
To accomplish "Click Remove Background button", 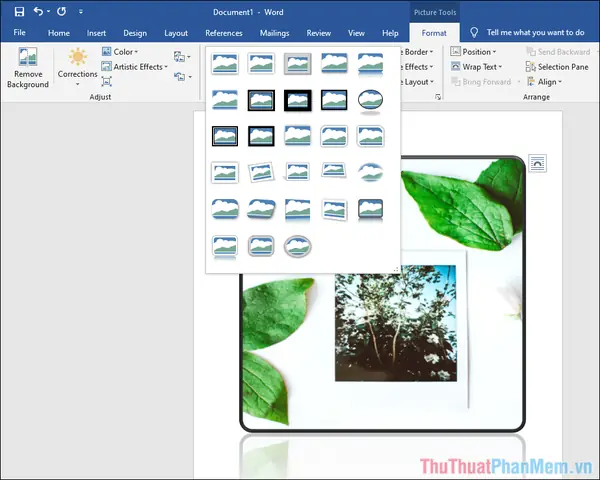I will 28,68.
